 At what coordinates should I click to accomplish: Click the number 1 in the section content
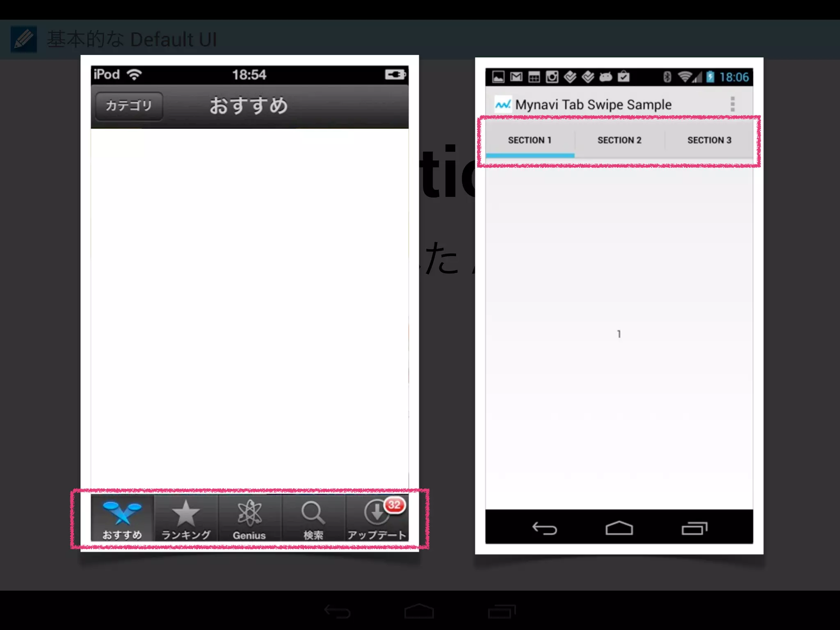[619, 334]
